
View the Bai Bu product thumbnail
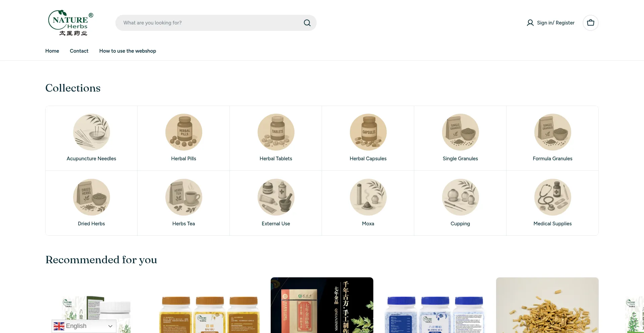tap(209, 314)
